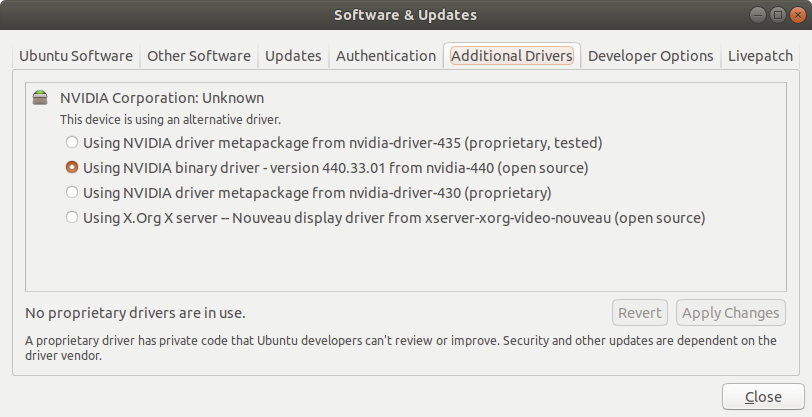Close window using the orange title bar button

pos(798,15)
